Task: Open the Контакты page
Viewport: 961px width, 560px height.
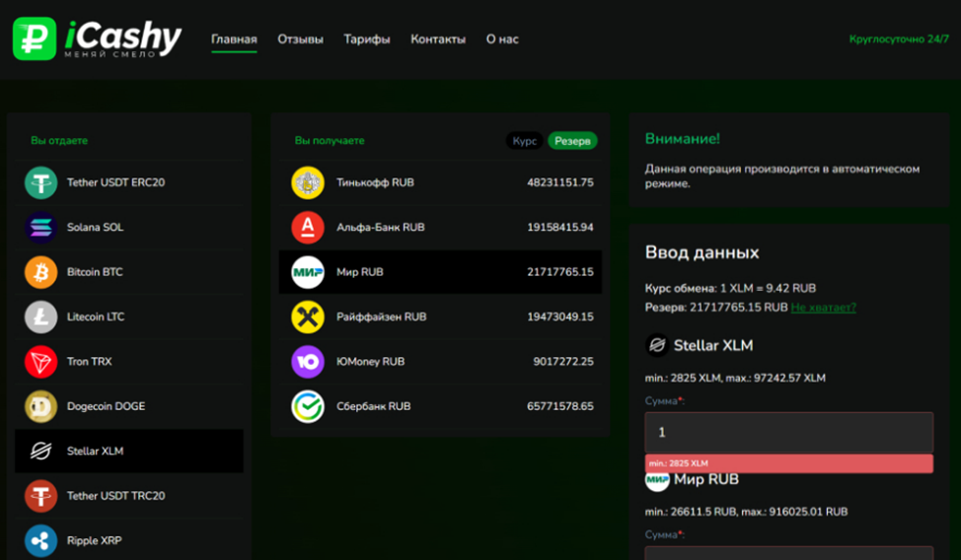Action: (438, 39)
